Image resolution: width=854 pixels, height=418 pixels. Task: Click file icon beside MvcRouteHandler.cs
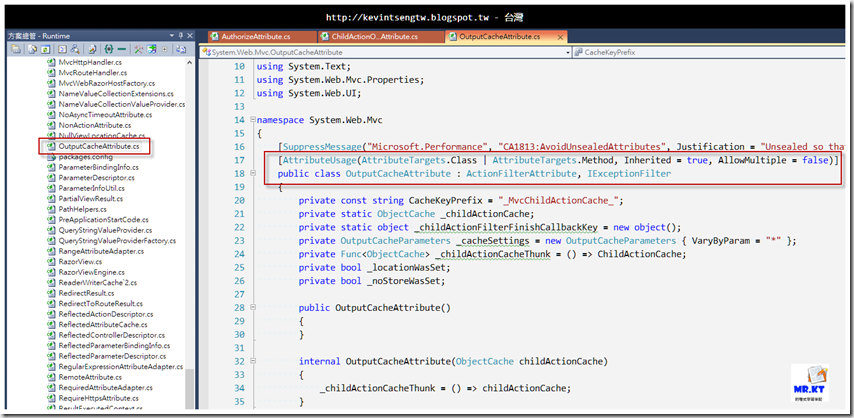(x=51, y=72)
